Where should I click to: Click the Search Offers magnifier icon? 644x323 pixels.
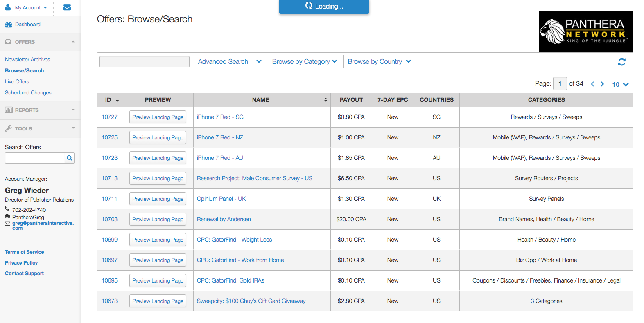tap(70, 158)
